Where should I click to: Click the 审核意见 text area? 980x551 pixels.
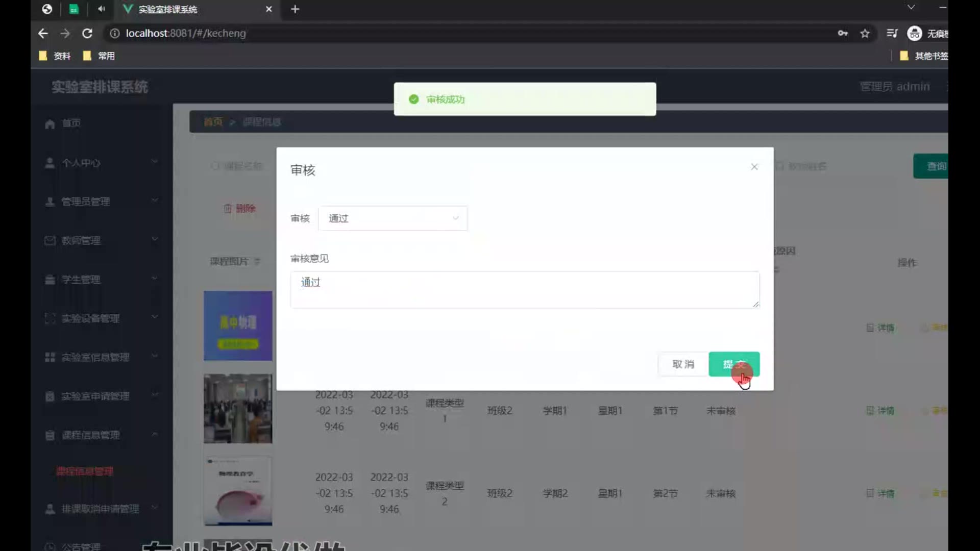524,289
